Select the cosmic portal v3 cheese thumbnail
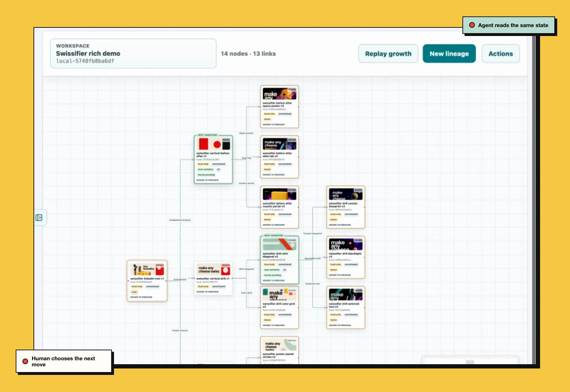The height and width of the screenshot is (392, 570). pyautogui.click(x=279, y=194)
